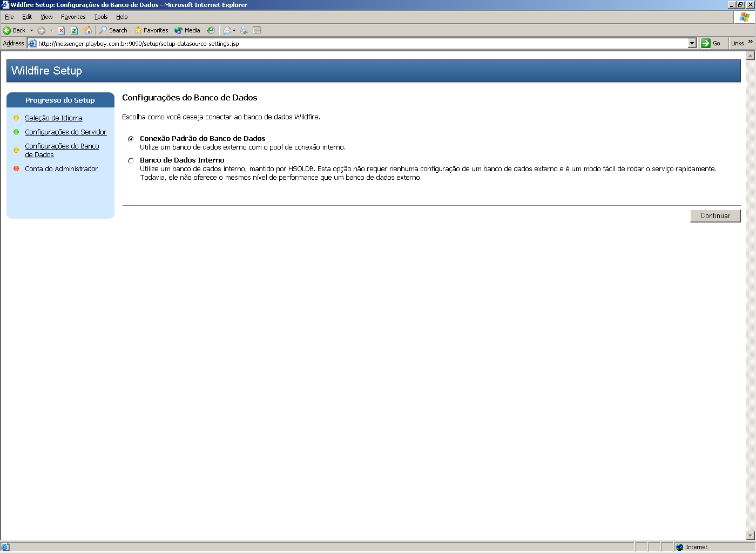Expand the Links toolbar chevron
Image resolution: width=756 pixels, height=554 pixels.
(x=751, y=42)
